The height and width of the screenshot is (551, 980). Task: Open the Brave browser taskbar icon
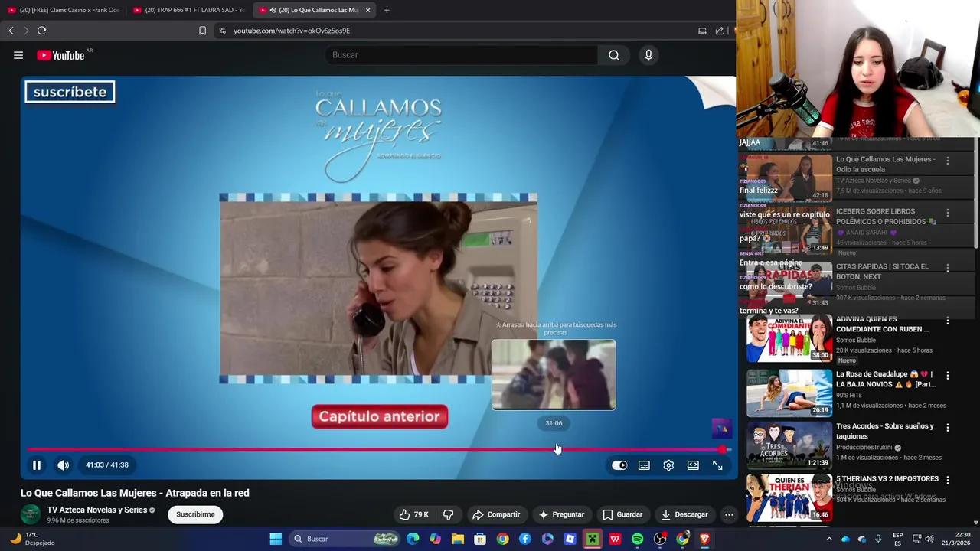[x=704, y=539]
